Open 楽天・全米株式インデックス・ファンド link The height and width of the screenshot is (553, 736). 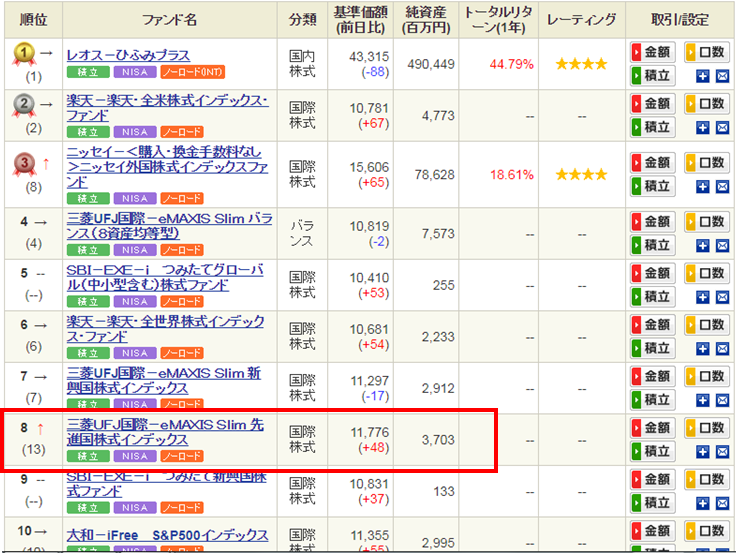[168, 108]
